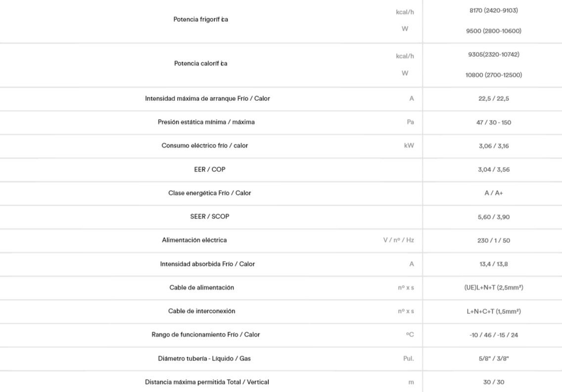Select the EER / COP label

[x=210, y=169]
